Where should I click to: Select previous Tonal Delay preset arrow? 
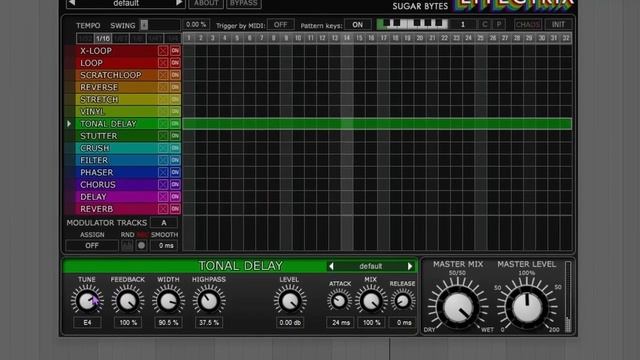[331, 266]
